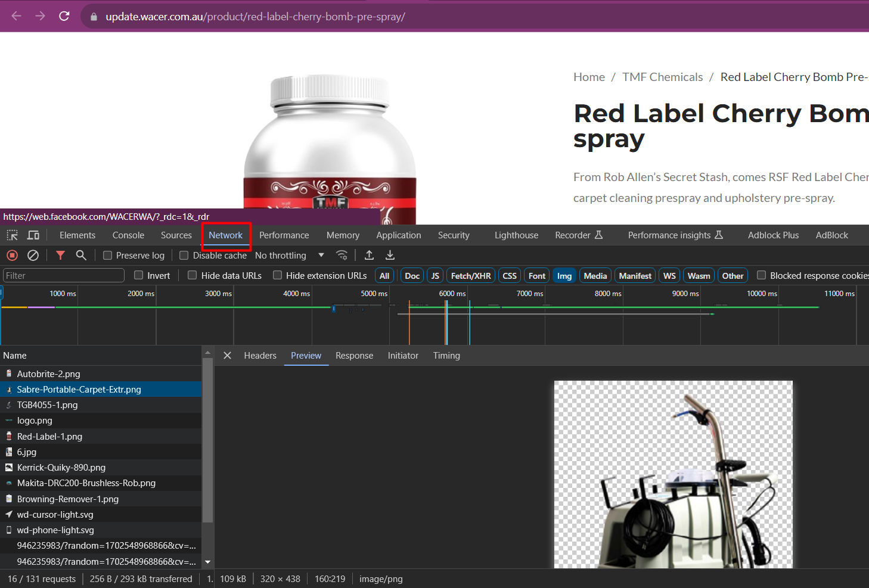Click the Home breadcrumb link
The image size is (869, 588).
[x=589, y=77]
